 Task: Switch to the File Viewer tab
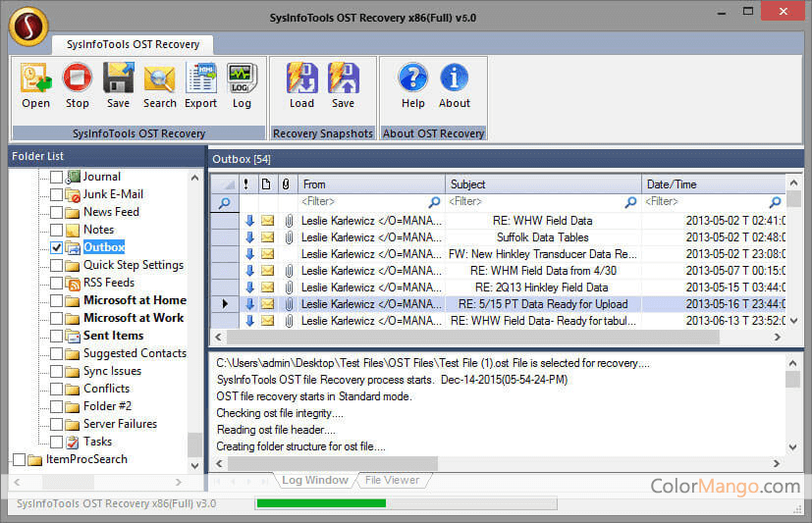392,481
